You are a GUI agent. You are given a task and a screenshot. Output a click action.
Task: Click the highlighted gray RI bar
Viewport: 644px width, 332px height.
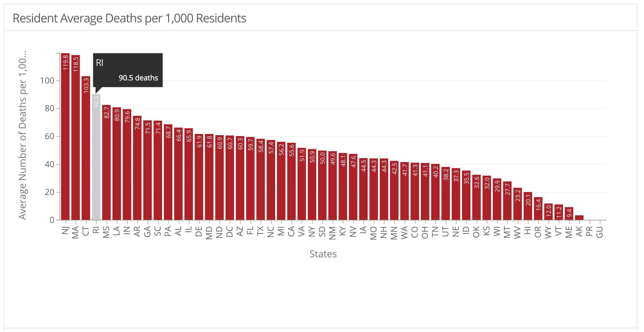point(96,157)
